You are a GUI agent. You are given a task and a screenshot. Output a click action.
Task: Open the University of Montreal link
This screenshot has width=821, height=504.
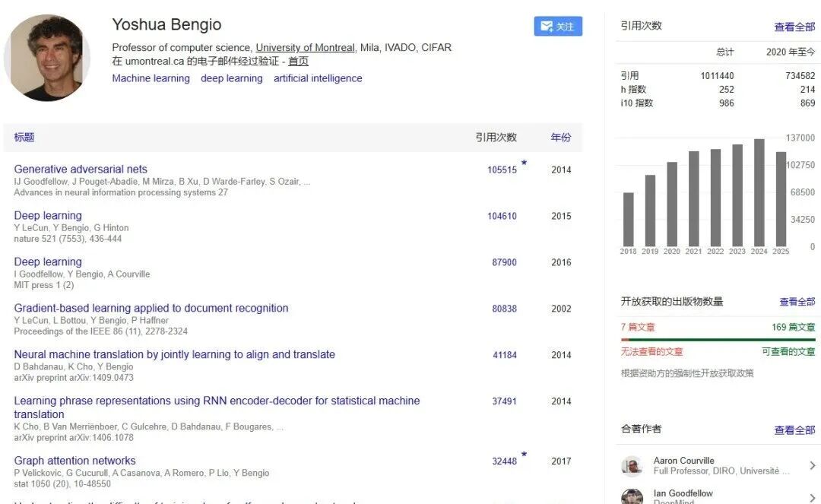coord(306,48)
